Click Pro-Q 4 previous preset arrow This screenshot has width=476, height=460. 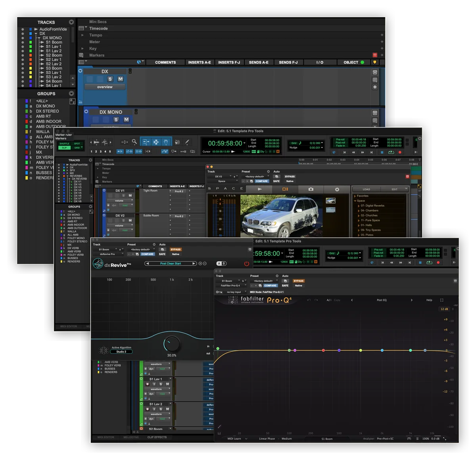point(352,300)
